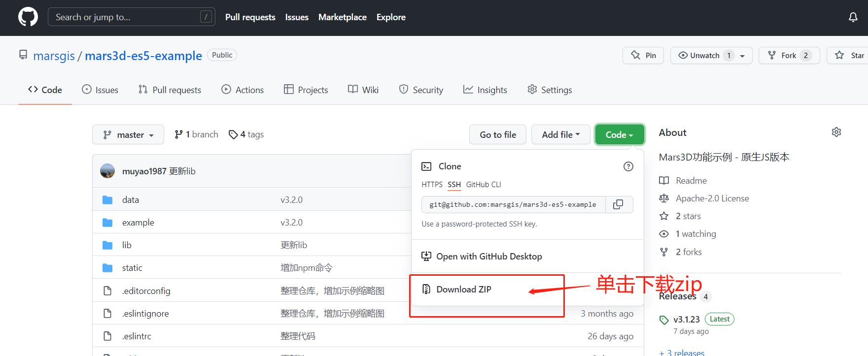
Task: Select GitHub CLI clone option
Action: click(484, 185)
